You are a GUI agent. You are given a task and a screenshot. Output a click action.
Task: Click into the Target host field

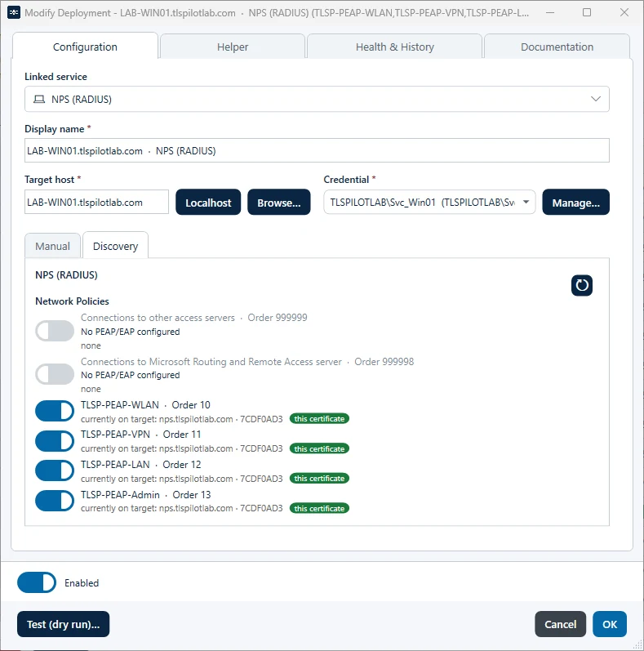(96, 203)
